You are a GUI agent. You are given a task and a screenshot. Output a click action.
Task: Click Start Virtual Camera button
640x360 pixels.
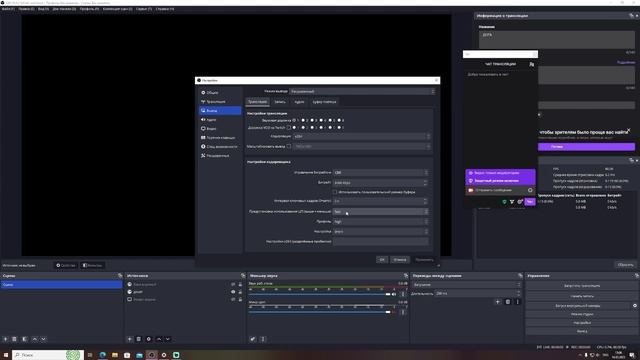[578, 305]
